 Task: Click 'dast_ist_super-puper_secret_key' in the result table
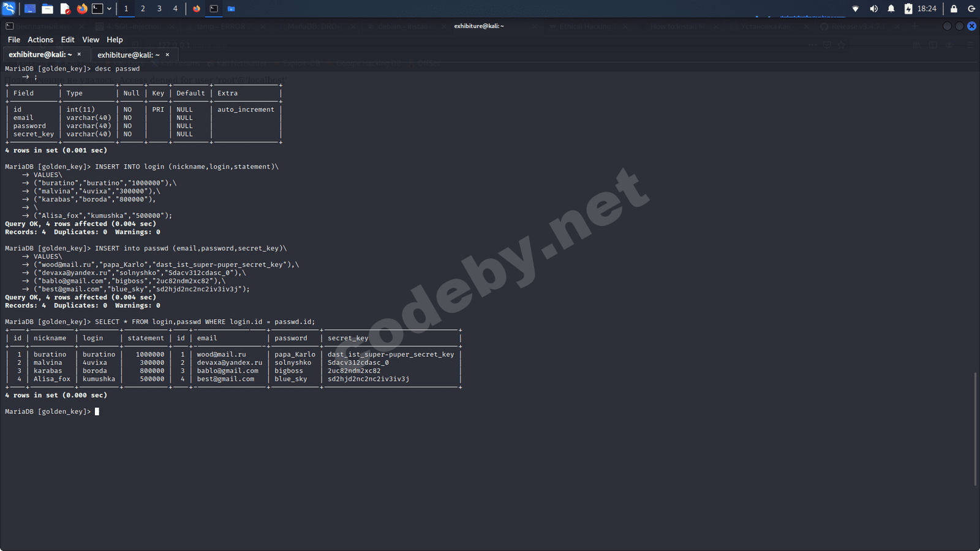click(x=391, y=354)
